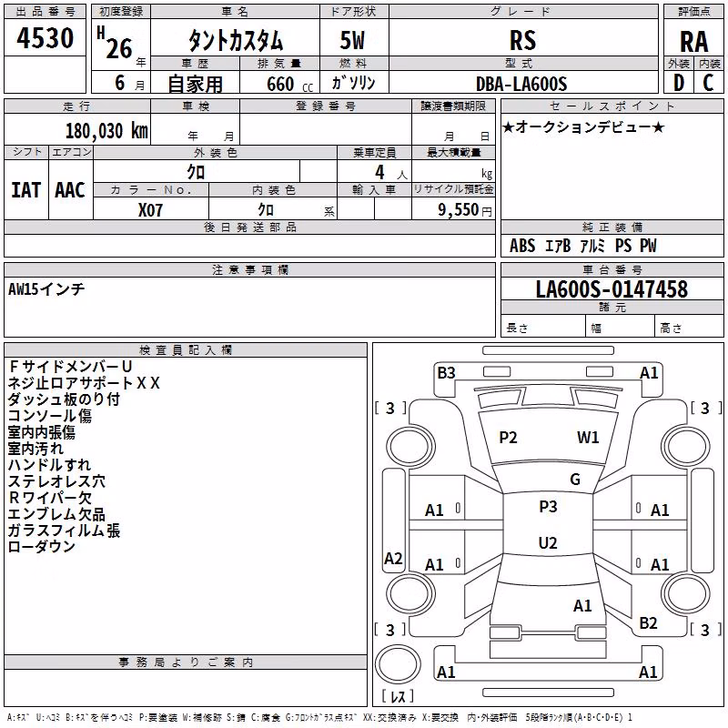Click the chassis number LA600S-0147458
This screenshot has height=728, width=728.
[612, 289]
